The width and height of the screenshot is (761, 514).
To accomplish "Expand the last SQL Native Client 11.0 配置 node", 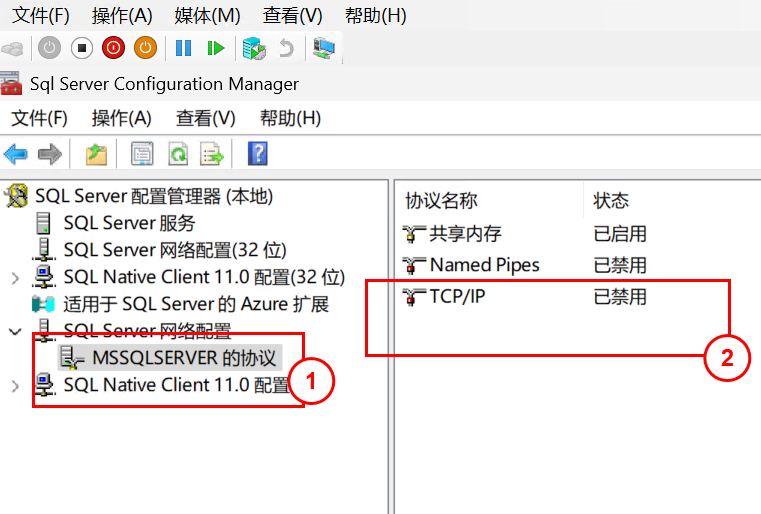I will pos(14,385).
